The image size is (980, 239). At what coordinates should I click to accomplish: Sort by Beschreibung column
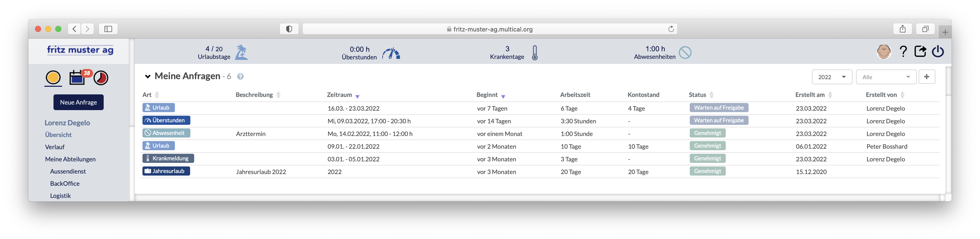(x=258, y=95)
